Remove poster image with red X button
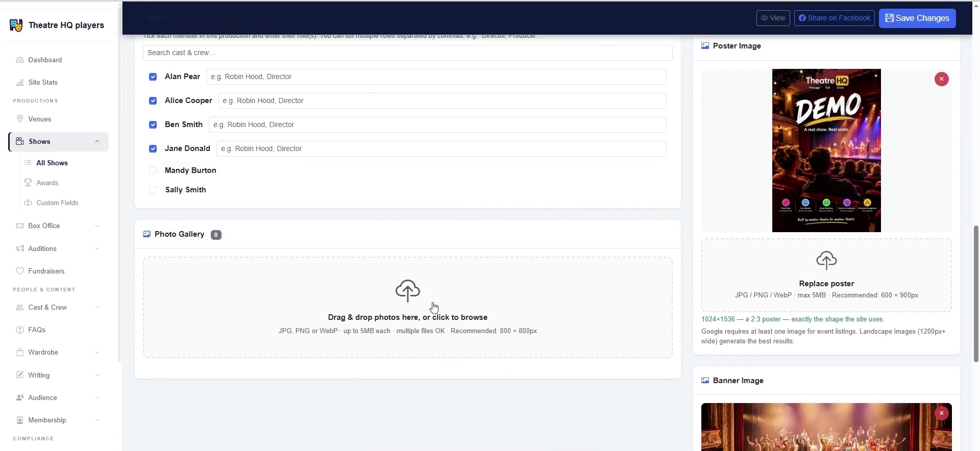Image resolution: width=980 pixels, height=451 pixels. [x=942, y=79]
